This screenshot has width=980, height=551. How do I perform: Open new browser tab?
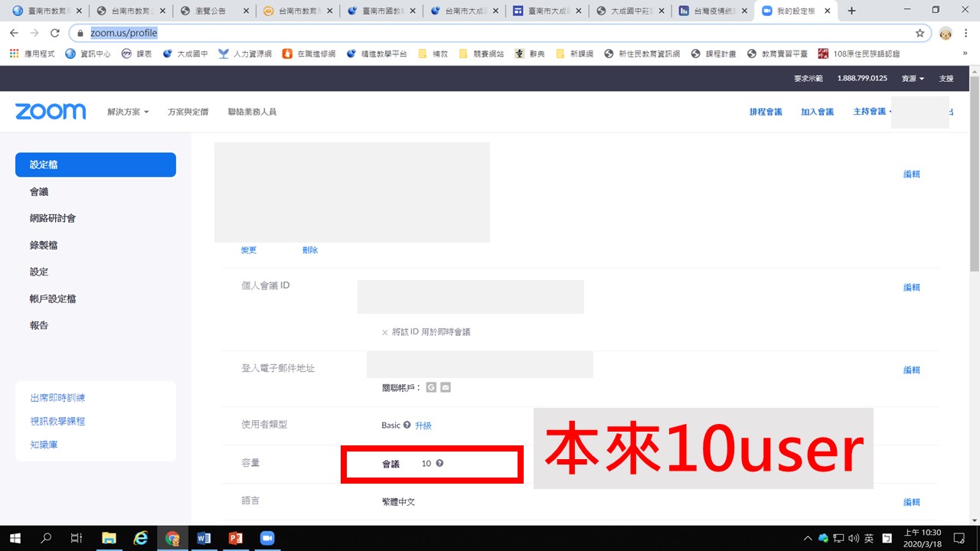pyautogui.click(x=851, y=11)
